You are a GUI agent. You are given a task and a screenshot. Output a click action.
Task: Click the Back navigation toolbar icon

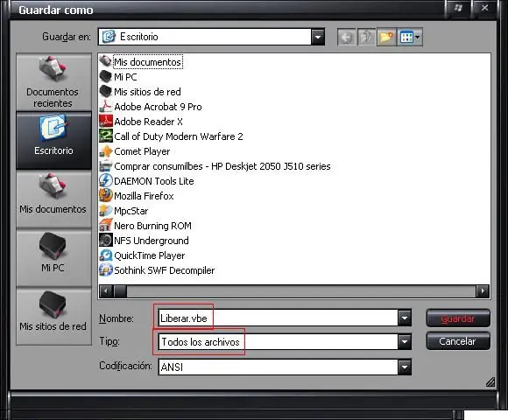(x=346, y=38)
